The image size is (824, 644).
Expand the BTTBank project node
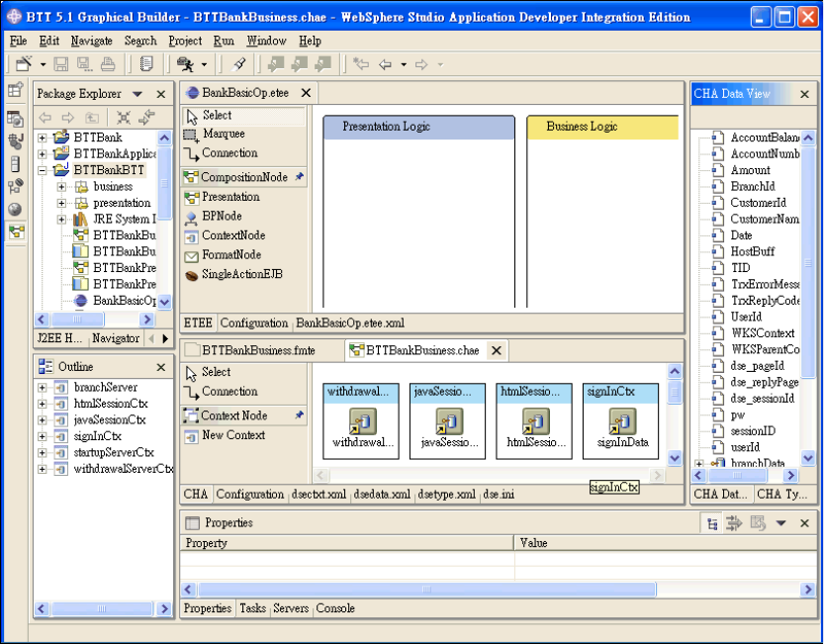click(42, 138)
